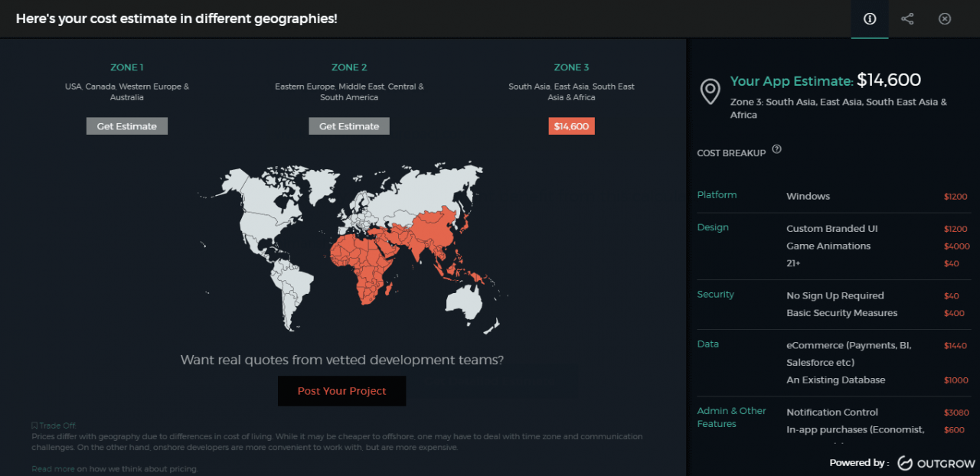This screenshot has width=980, height=476.
Task: Click the Cost Breakup help question icon
Action: (776, 149)
